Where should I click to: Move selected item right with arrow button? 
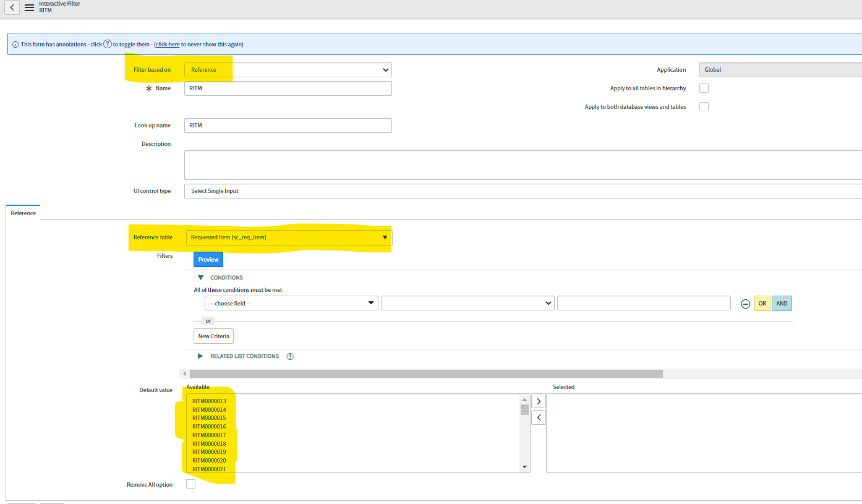point(539,401)
